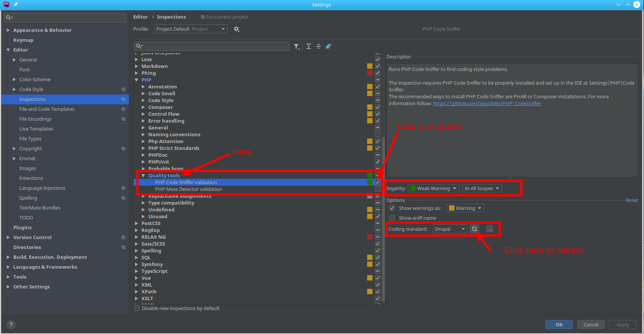Enable the Show sniff name checkbox

click(x=392, y=218)
